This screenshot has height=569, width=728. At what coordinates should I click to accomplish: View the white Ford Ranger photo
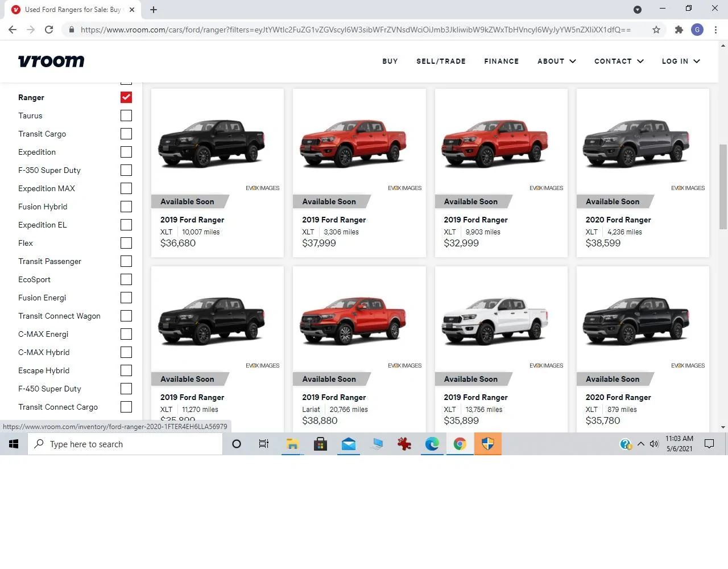pyautogui.click(x=495, y=320)
